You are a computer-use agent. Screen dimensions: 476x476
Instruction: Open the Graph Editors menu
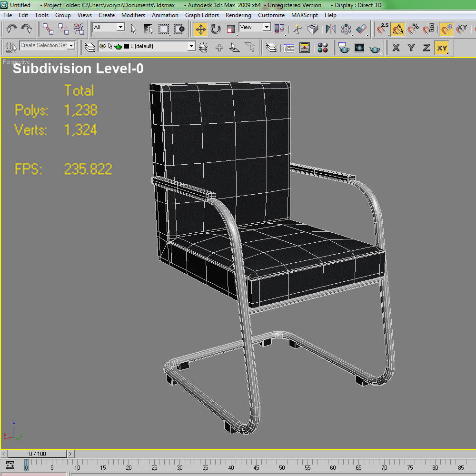point(202,15)
